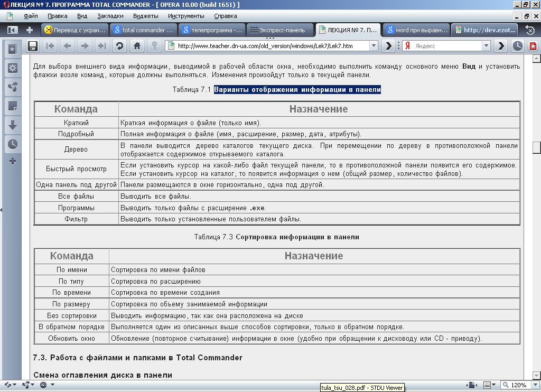Click the Wand password key icon

point(155,46)
